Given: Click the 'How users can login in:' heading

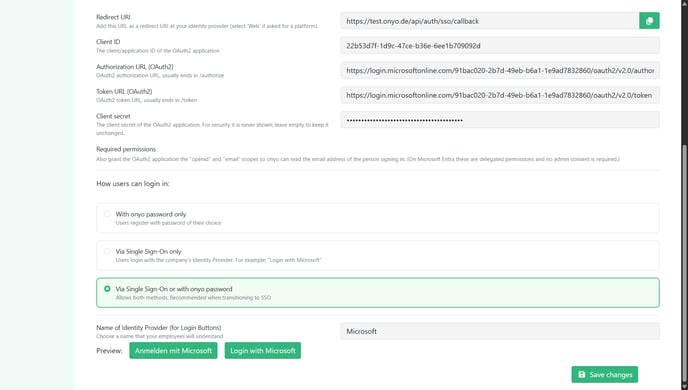Looking at the screenshot, I should pos(133,183).
